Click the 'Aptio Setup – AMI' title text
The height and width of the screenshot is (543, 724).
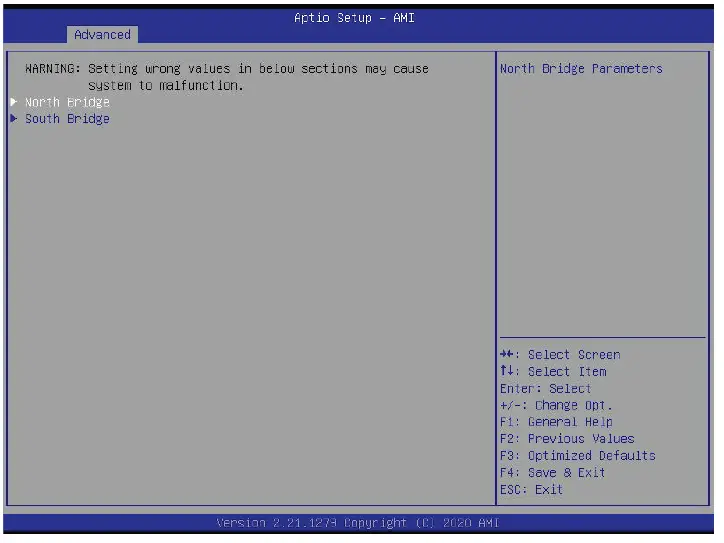coord(354,18)
